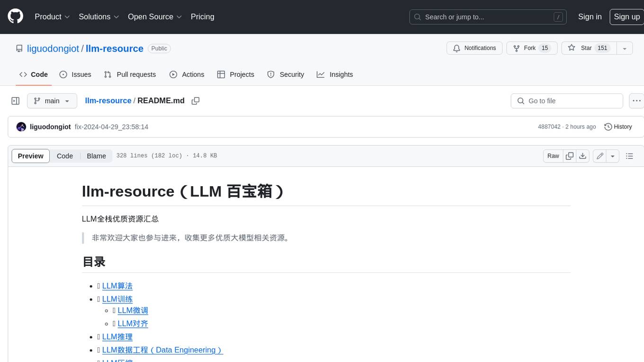The image size is (644, 362).
Task: Open commit hash 4887042
Action: (x=549, y=127)
